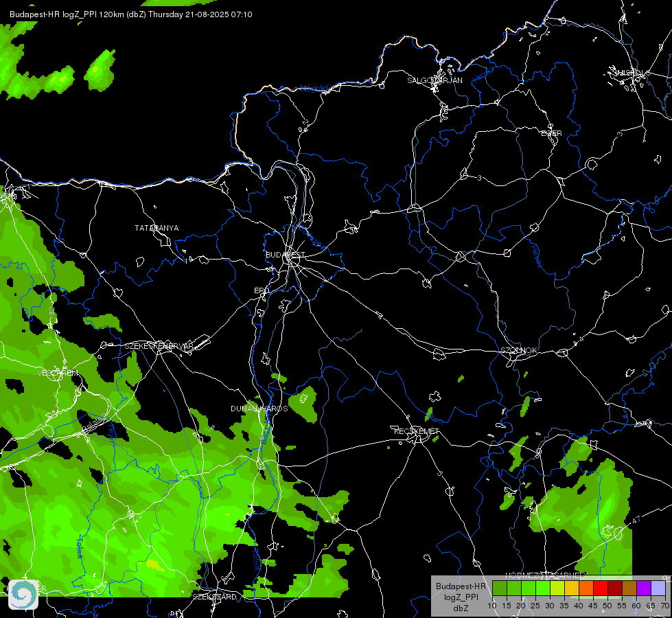Image resolution: width=672 pixels, height=618 pixels.
Task: Select the 15-20 dBZ green legend swatch
Action: tap(514, 588)
